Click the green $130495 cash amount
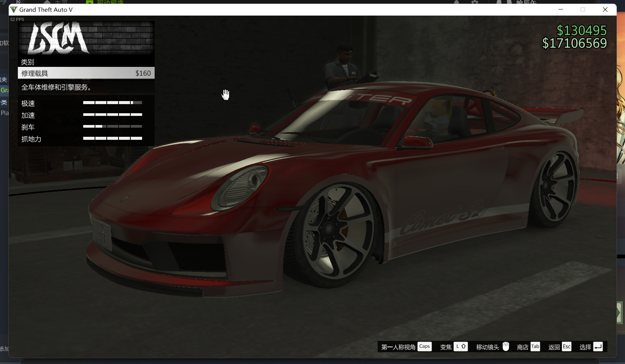 coord(581,30)
